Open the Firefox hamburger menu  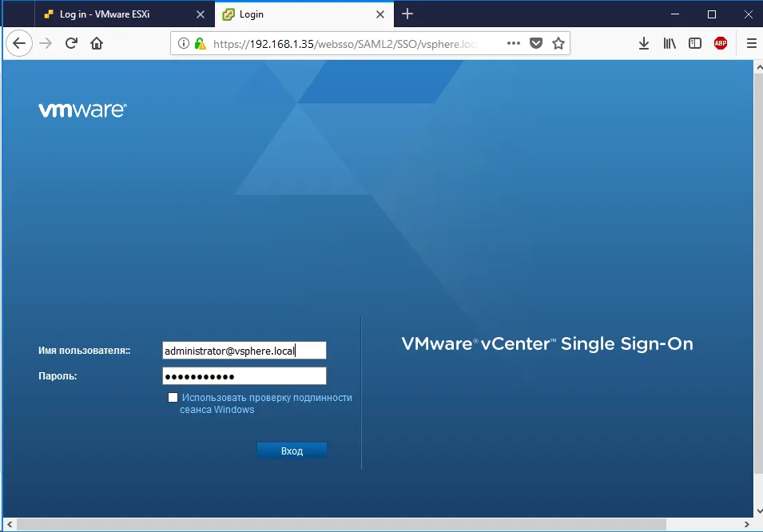[751, 43]
